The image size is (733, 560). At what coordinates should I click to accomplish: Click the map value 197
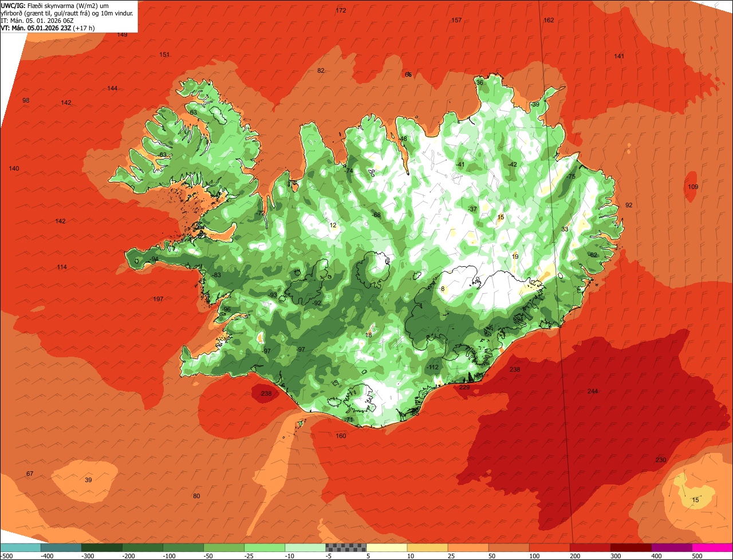click(159, 299)
